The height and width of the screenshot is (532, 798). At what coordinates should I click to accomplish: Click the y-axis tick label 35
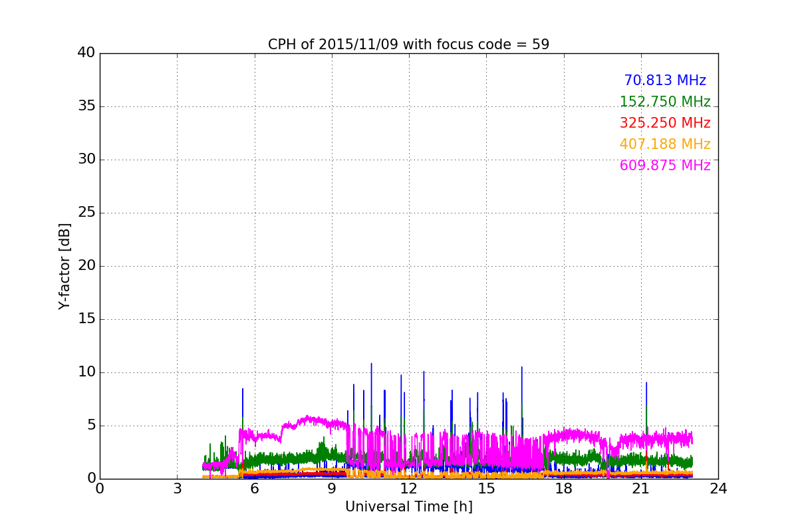point(86,106)
